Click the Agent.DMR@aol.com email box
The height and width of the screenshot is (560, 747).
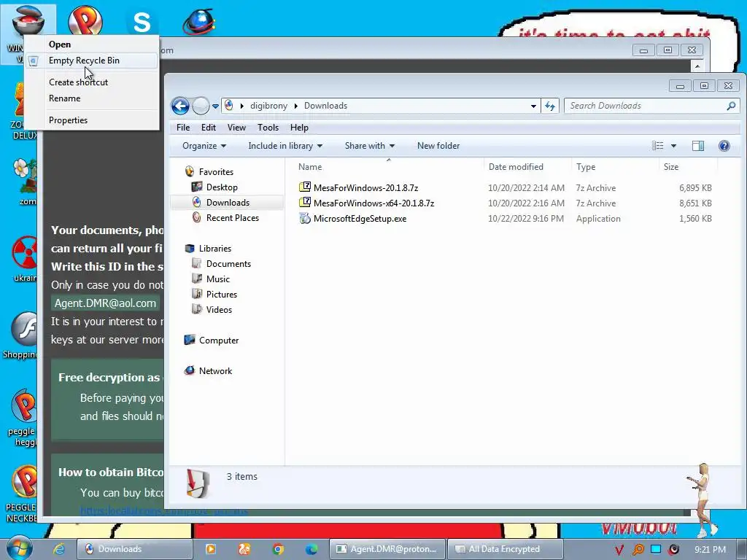click(105, 303)
